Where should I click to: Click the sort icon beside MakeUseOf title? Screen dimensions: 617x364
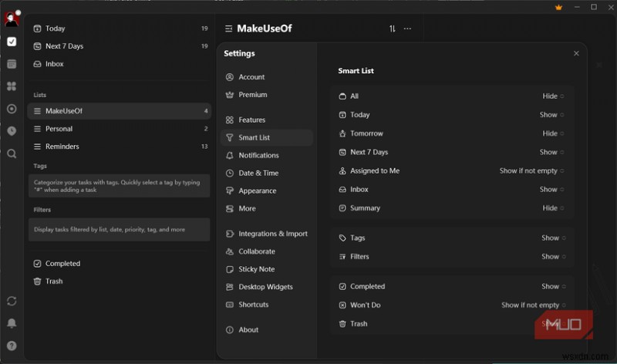(393, 29)
